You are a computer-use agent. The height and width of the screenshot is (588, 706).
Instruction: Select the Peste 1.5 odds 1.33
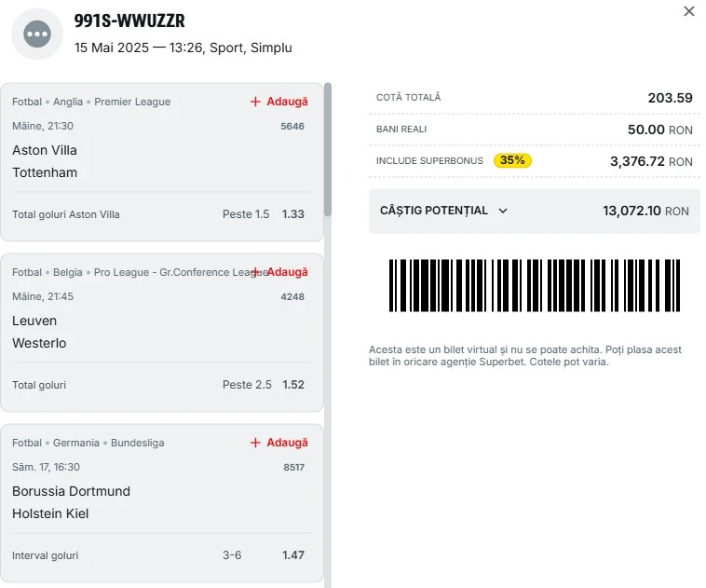click(x=293, y=214)
